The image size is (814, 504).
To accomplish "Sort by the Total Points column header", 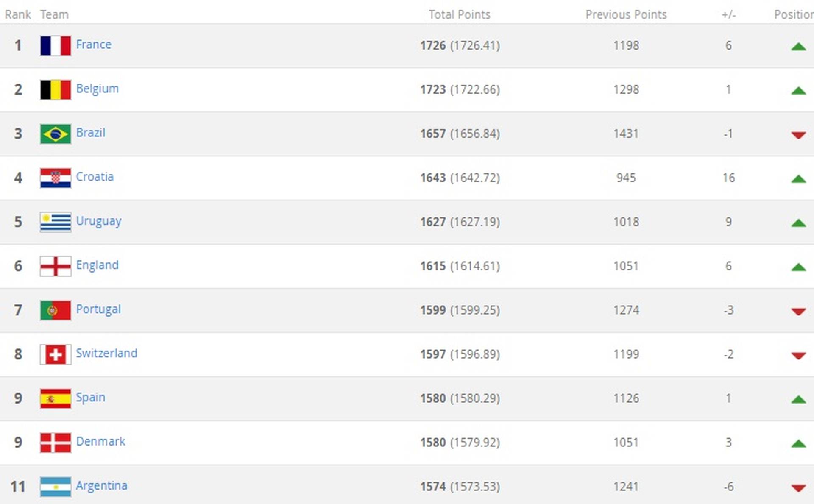I will (460, 14).
